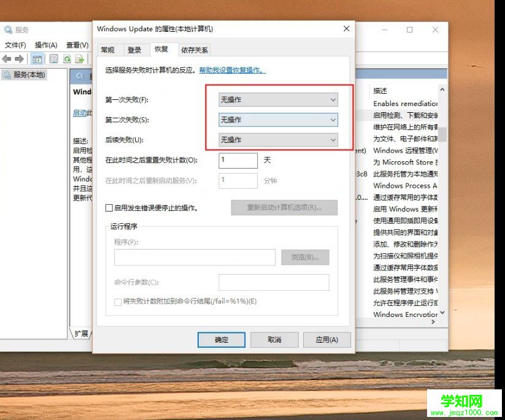Viewport: 505px width, 420px height.
Task: Select the 添加、修改和删除 service row
Action: pyautogui.click(x=405, y=244)
